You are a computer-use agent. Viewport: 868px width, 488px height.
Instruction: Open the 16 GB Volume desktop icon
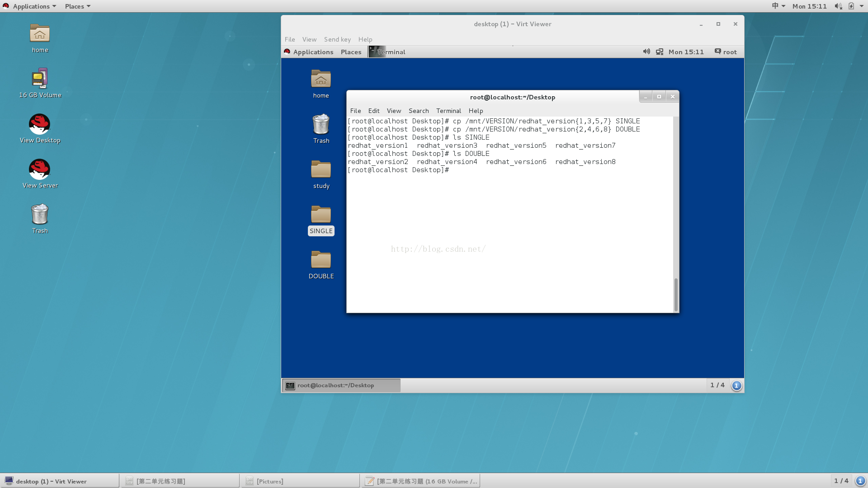point(40,79)
